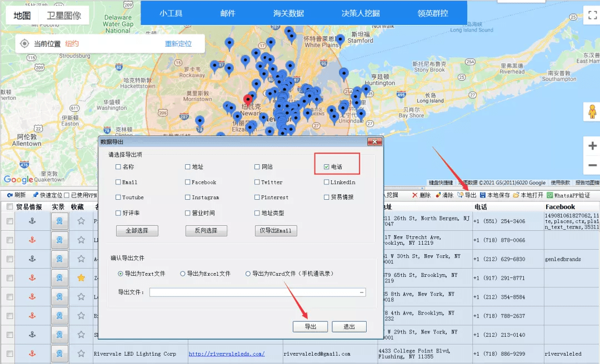
Task: Click the red selected map pin near Newark
Action: (x=248, y=100)
